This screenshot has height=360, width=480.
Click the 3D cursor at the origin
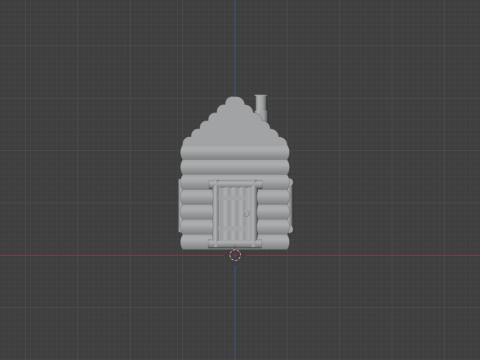pos(235,255)
